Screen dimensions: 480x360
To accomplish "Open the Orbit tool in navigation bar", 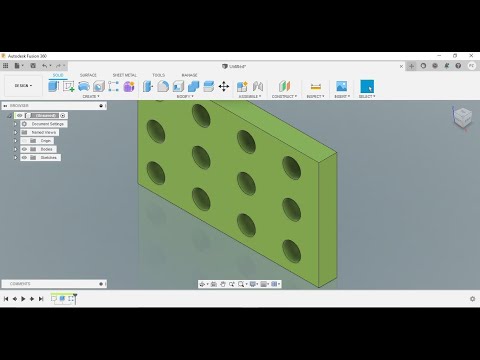I will pyautogui.click(x=202, y=284).
